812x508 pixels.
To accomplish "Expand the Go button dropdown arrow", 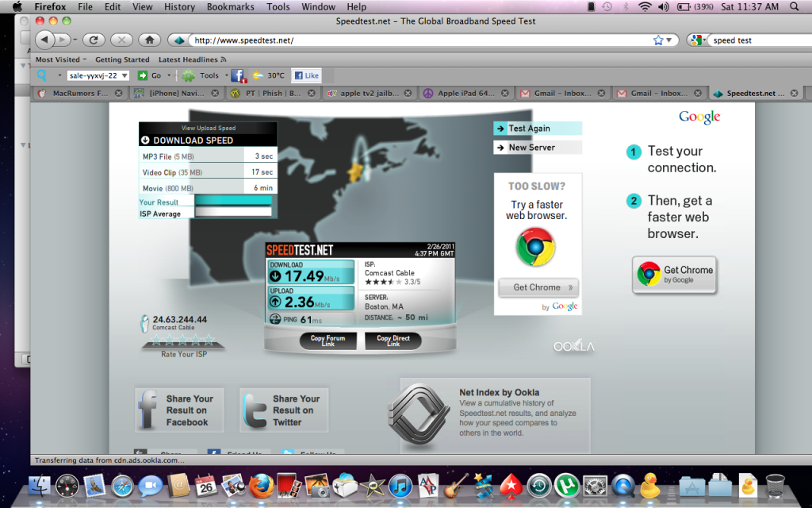I will tap(169, 75).
